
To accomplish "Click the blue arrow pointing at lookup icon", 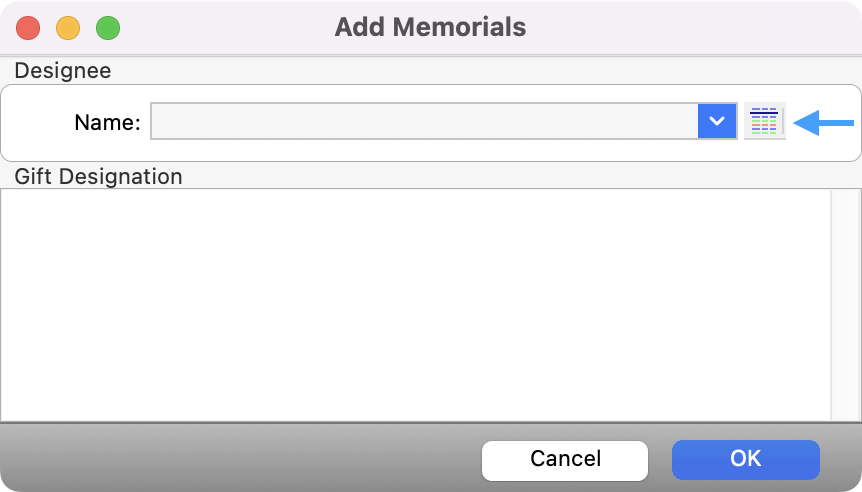I will 822,123.
